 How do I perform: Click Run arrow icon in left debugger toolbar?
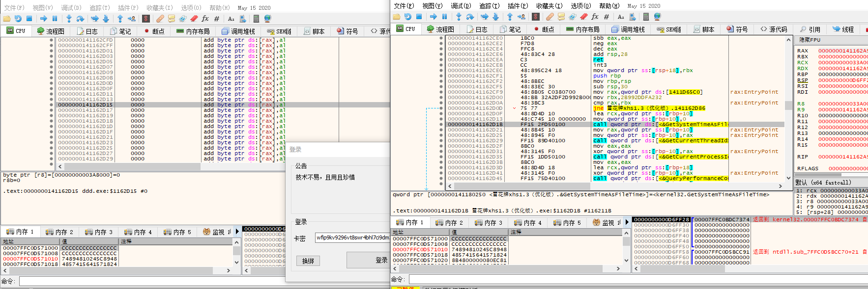(x=44, y=19)
